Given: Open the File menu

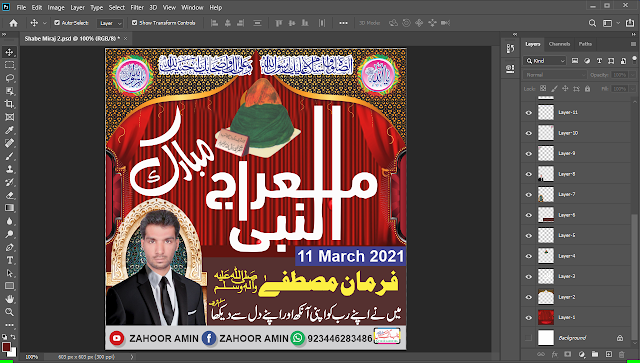Looking at the screenshot, I should click(21, 7).
